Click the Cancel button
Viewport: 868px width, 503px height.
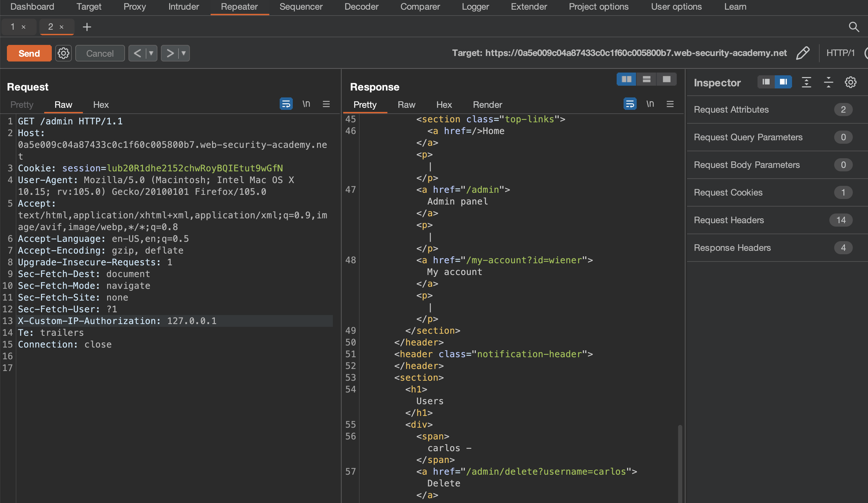pos(100,53)
